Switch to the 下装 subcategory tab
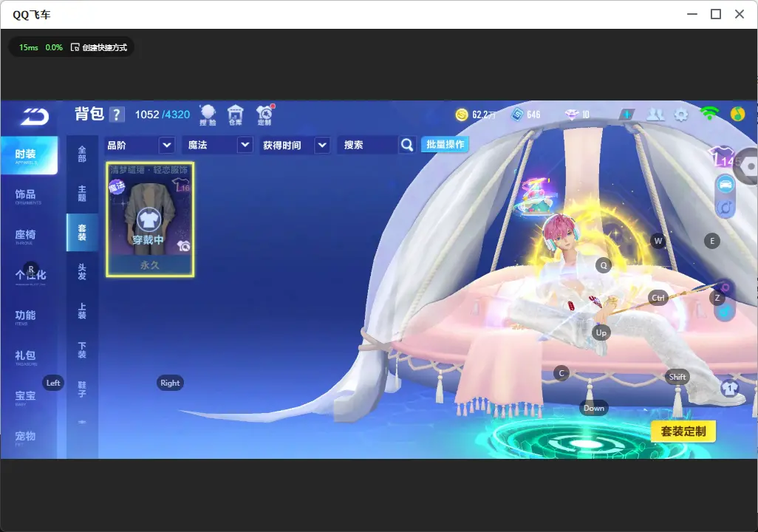The height and width of the screenshot is (532, 758). pyautogui.click(x=82, y=350)
